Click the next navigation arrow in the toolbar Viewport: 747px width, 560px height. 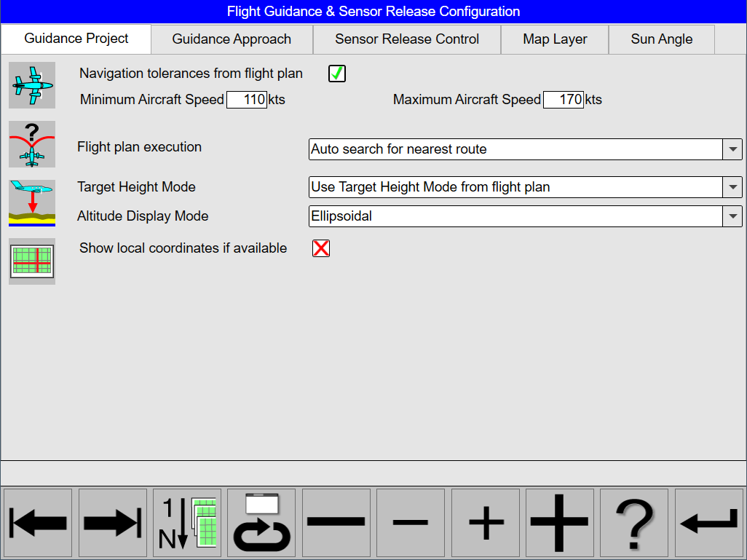pyautogui.click(x=112, y=523)
